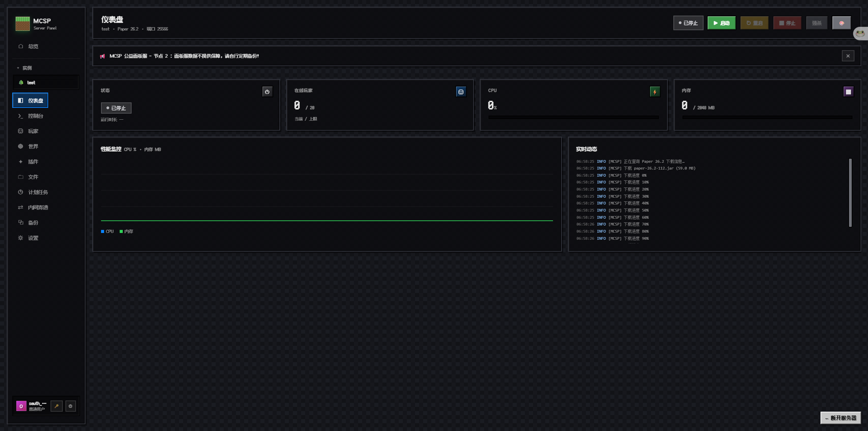This screenshot has width=868, height=431.
Task: Collapse the 实例 sidebar section
Action: [x=24, y=68]
